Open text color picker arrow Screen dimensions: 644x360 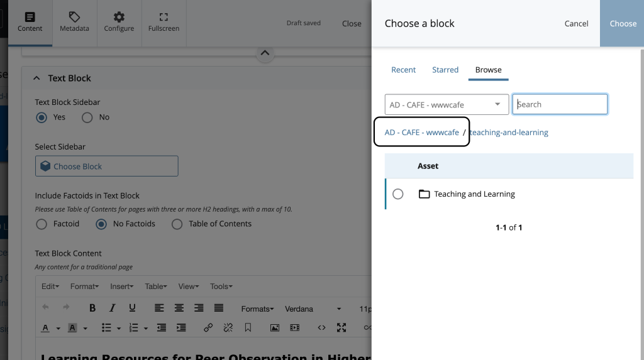point(58,329)
